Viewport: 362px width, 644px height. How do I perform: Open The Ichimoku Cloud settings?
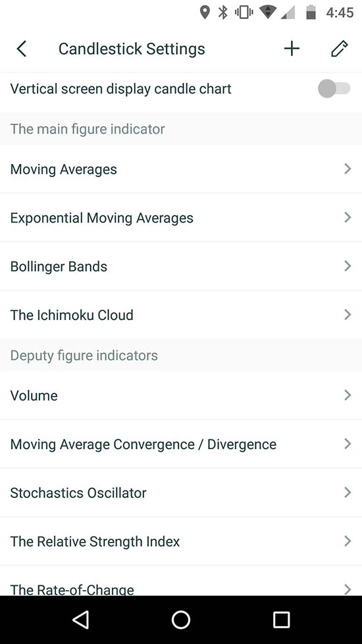click(181, 315)
